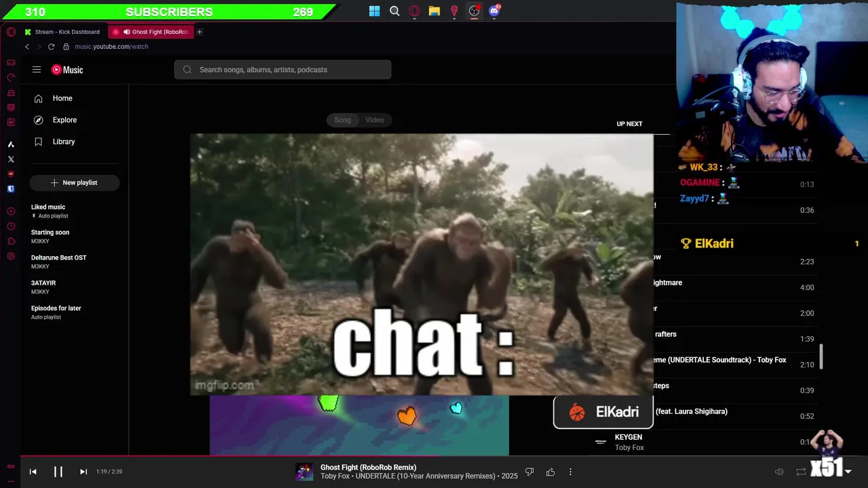Open the UP NEXT tab

click(629, 124)
